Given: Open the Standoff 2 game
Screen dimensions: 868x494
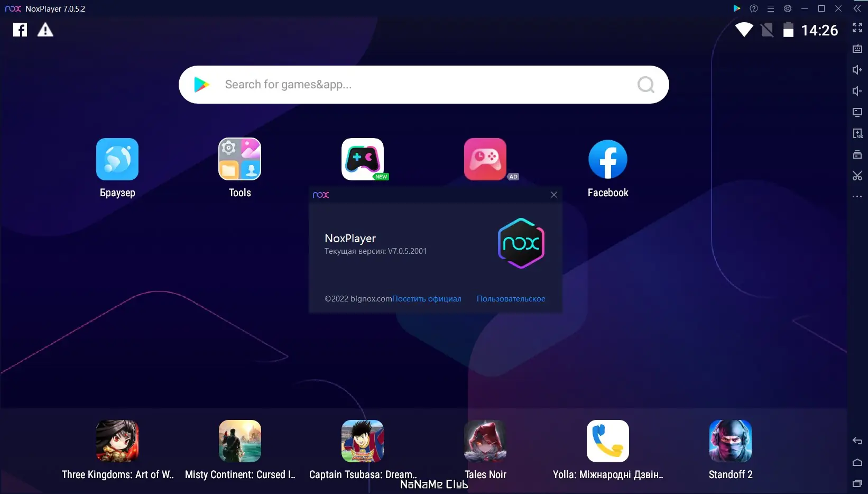Looking at the screenshot, I should 731,441.
